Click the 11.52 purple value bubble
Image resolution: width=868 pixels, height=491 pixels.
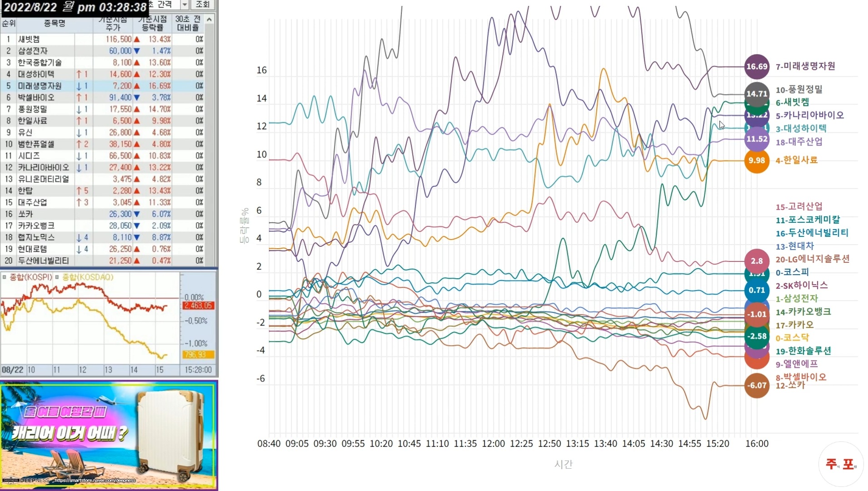(x=757, y=139)
